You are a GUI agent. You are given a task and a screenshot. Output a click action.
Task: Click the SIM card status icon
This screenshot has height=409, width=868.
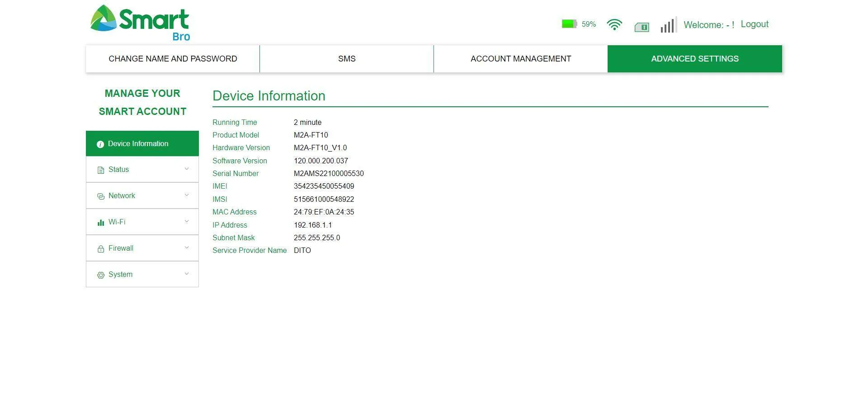click(642, 28)
